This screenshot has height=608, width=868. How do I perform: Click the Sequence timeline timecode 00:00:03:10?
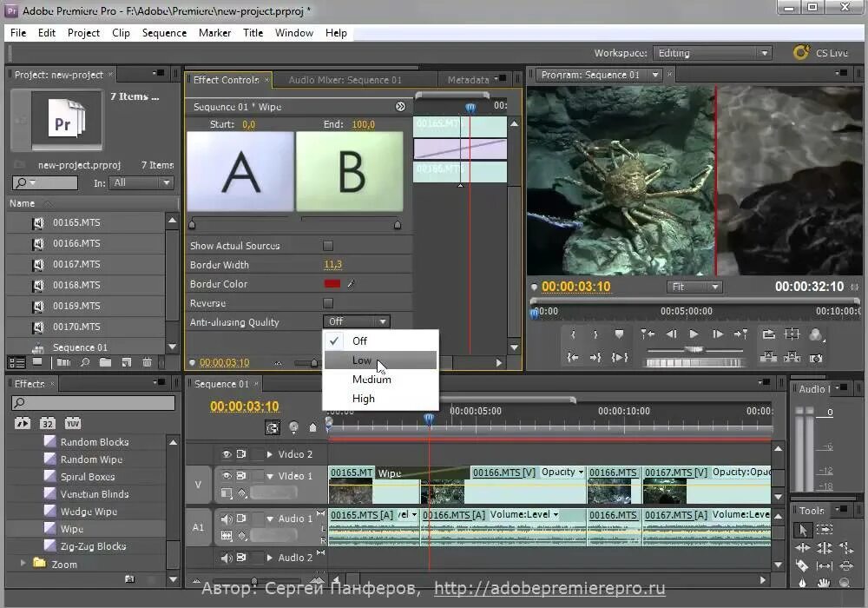tap(245, 406)
